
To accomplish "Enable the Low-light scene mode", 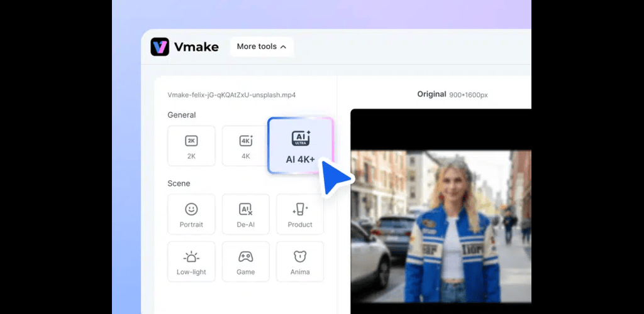I will click(191, 262).
